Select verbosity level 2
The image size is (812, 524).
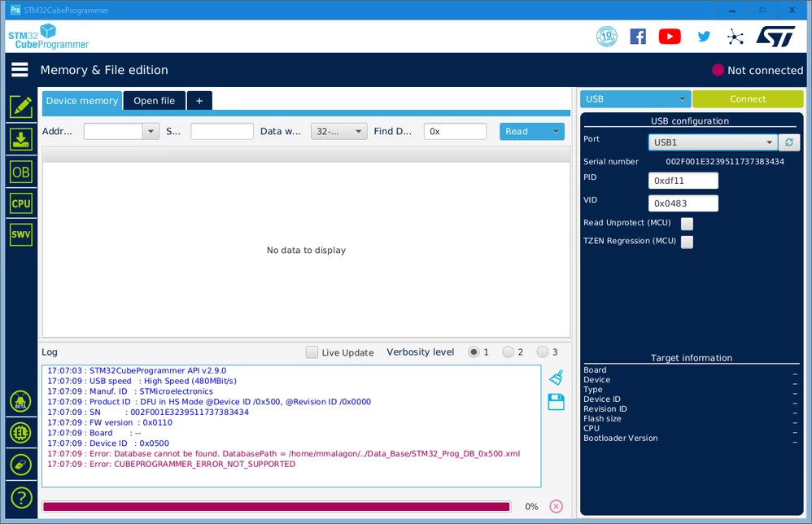tap(508, 352)
